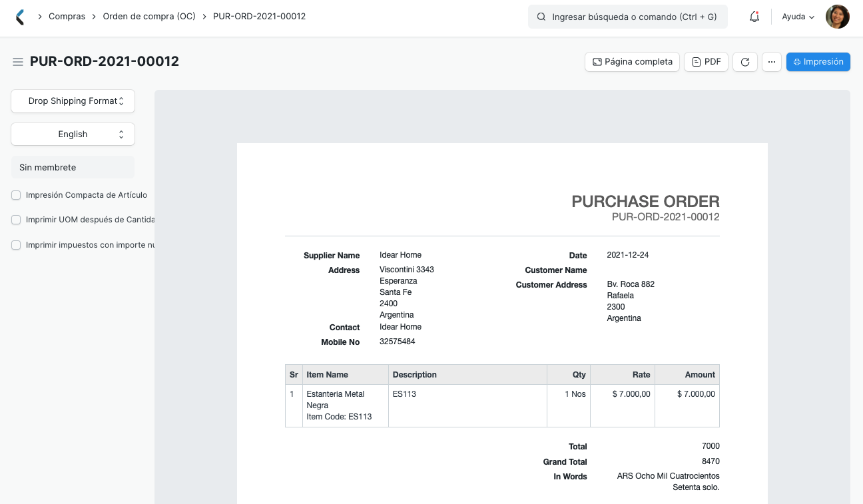The image size is (863, 504).
Task: Click the In Words amount text
Action: (669, 482)
